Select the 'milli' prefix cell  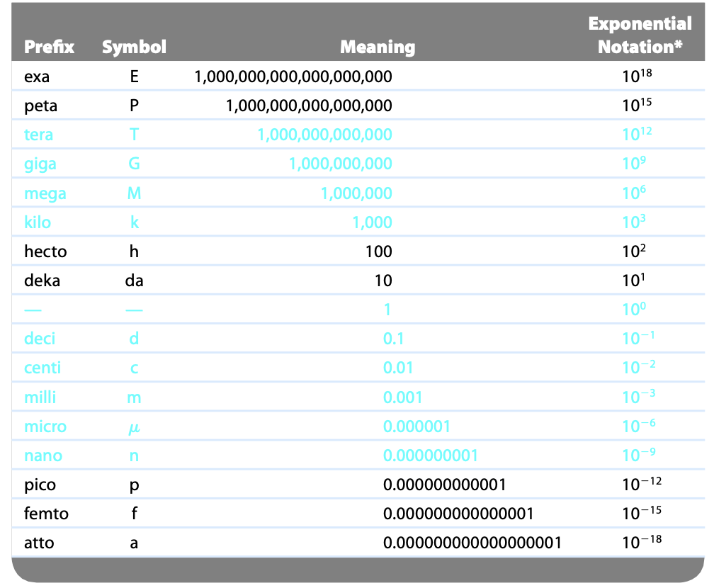click(x=40, y=397)
